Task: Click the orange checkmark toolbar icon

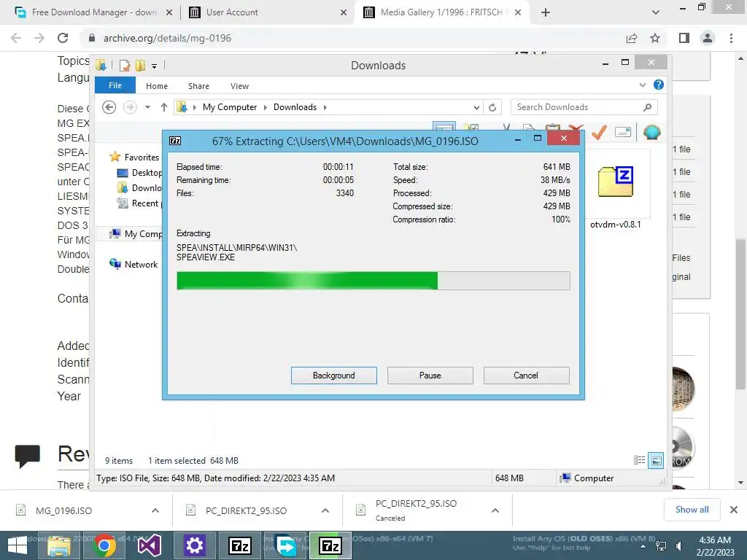Action: [600, 131]
